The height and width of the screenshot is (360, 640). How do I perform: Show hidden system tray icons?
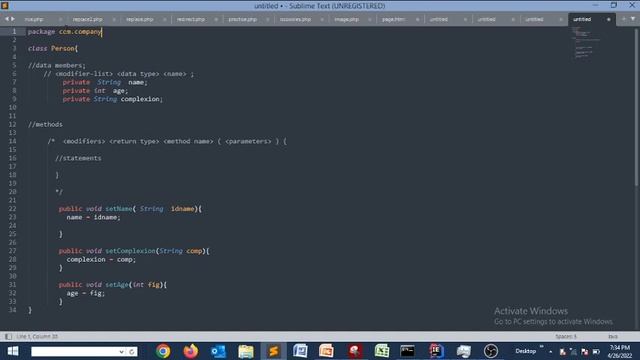pos(551,351)
